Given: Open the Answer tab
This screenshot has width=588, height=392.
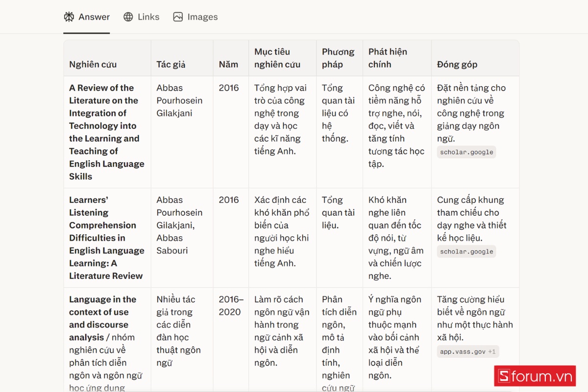Looking at the screenshot, I should pos(87,17).
